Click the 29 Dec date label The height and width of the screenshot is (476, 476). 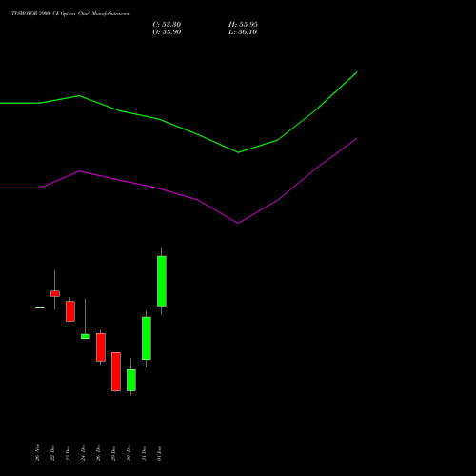click(x=113, y=452)
